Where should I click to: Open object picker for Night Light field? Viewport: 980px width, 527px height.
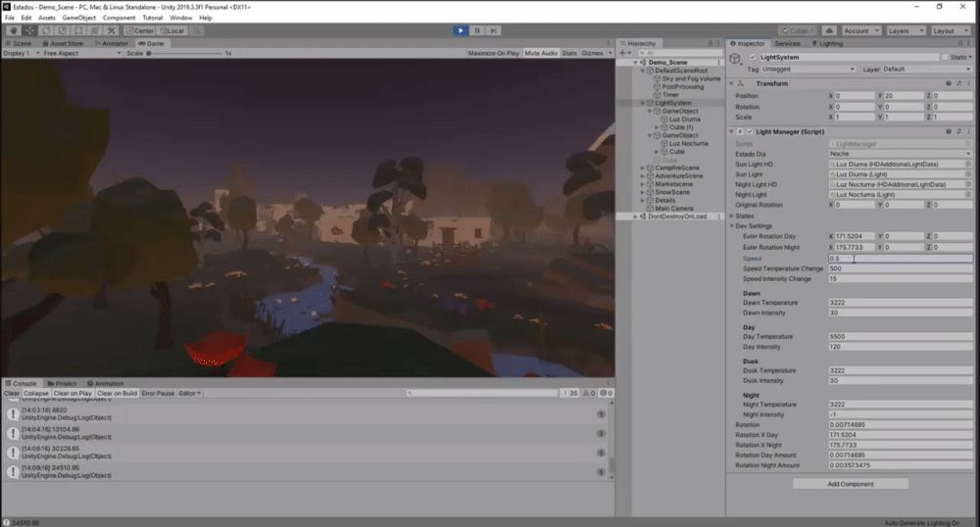tap(968, 195)
